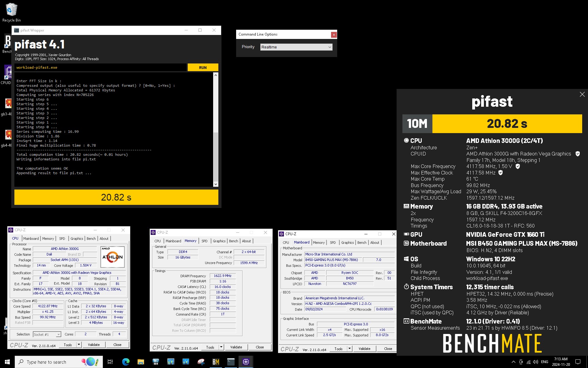Click the GPU card icon in BenchMate panel
Image resolution: width=588 pixels, height=368 pixels.
point(406,234)
